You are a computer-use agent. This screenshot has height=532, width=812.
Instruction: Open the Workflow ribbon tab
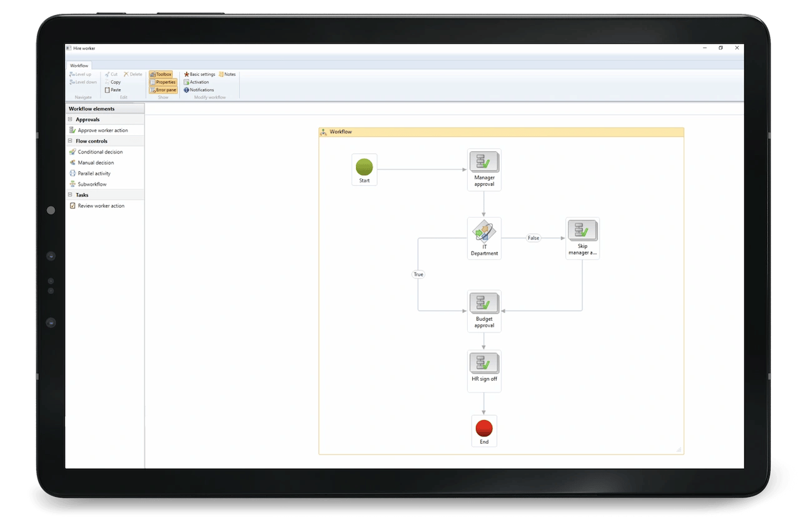tap(79, 66)
